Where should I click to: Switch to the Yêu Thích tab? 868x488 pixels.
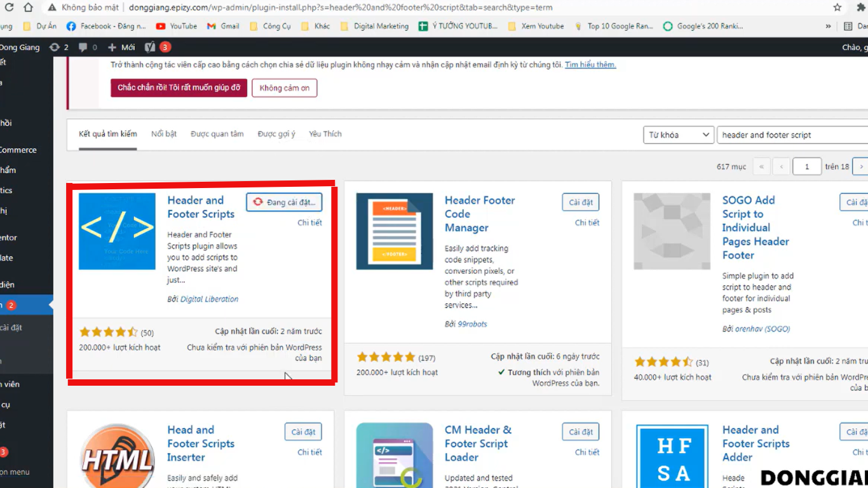point(325,134)
